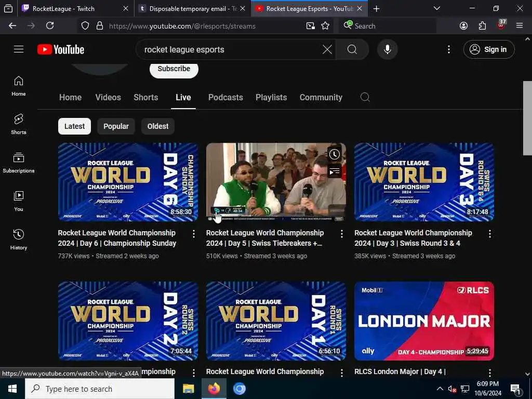Open picture-in-picture icon in address bar
This screenshot has height=399, width=532.
[310, 26]
